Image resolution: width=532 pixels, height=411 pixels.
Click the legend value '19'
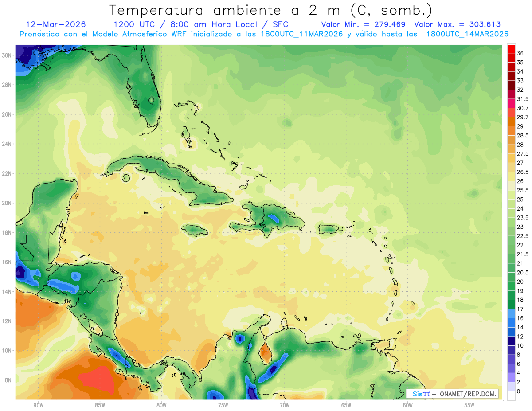(520, 291)
